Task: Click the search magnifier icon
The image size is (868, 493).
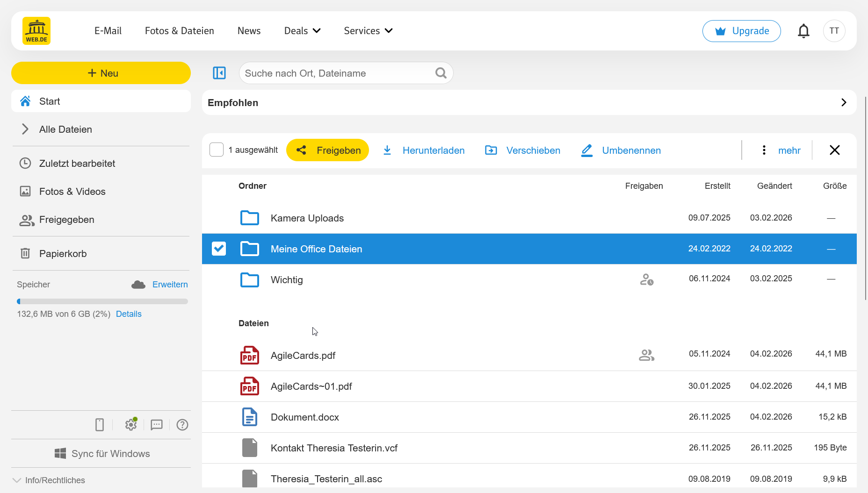Action: pyautogui.click(x=441, y=73)
